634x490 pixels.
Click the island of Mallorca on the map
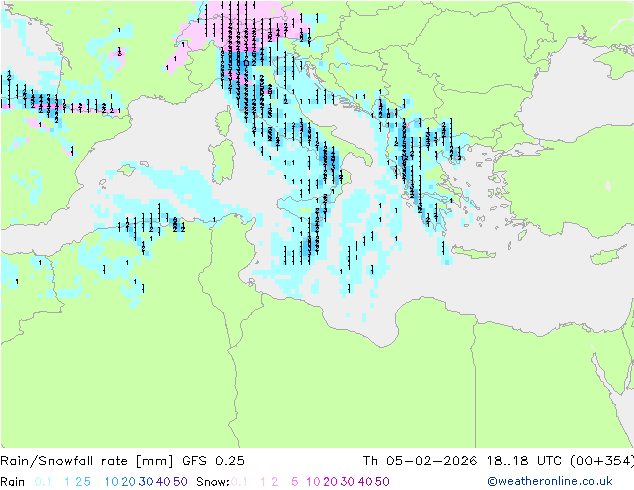[127, 169]
